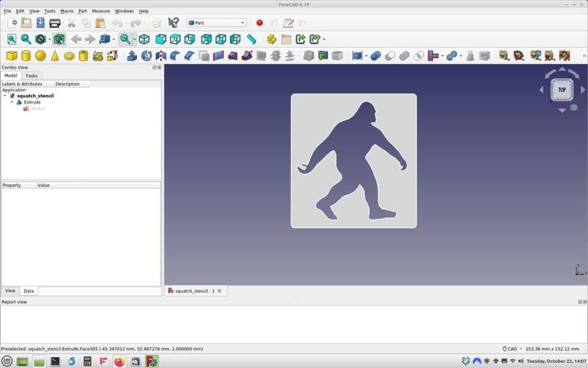This screenshot has width=588, height=368.
Task: Create a cylinder primitive
Action: tap(26, 56)
